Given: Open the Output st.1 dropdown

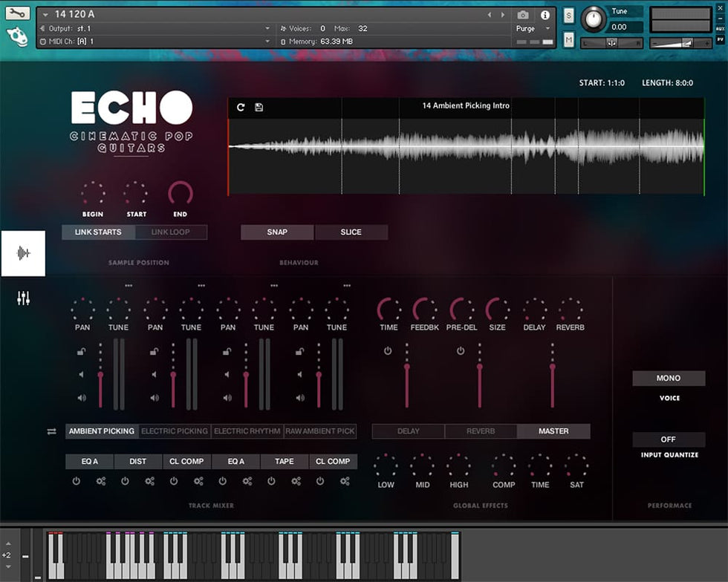Looking at the screenshot, I should [x=267, y=28].
